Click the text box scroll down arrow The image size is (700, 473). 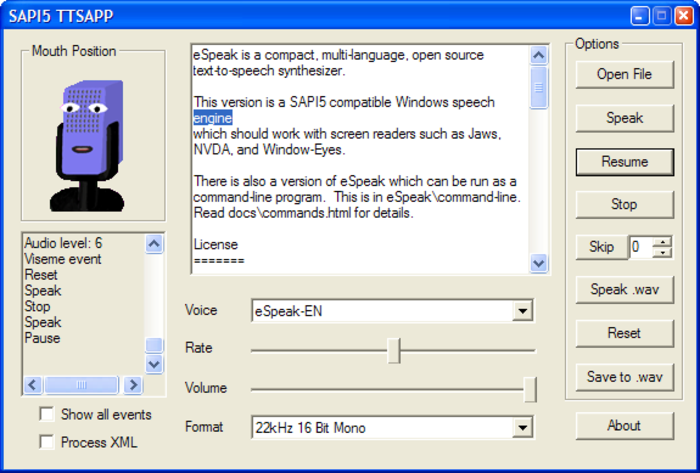click(x=539, y=263)
